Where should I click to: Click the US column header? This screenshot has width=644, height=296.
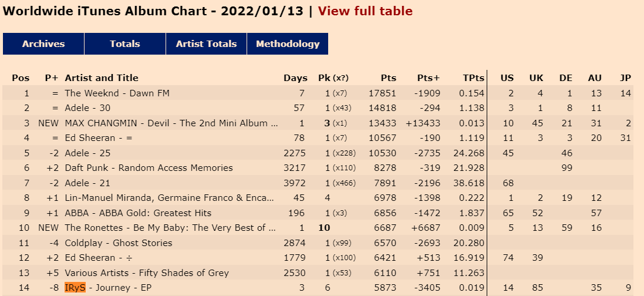coord(507,78)
